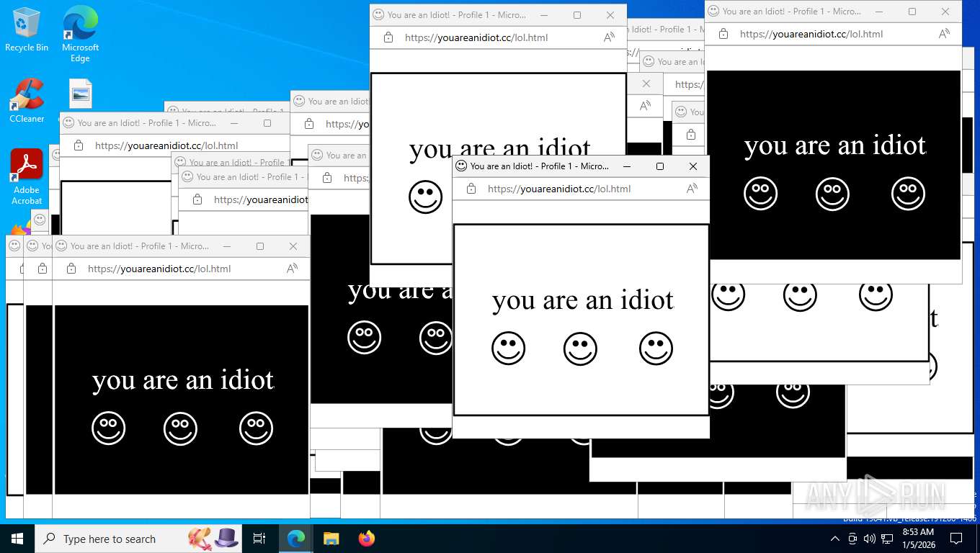Image resolution: width=980 pixels, height=553 pixels.
Task: Click the left smiley in the bottom-left black window
Action: pyautogui.click(x=108, y=428)
